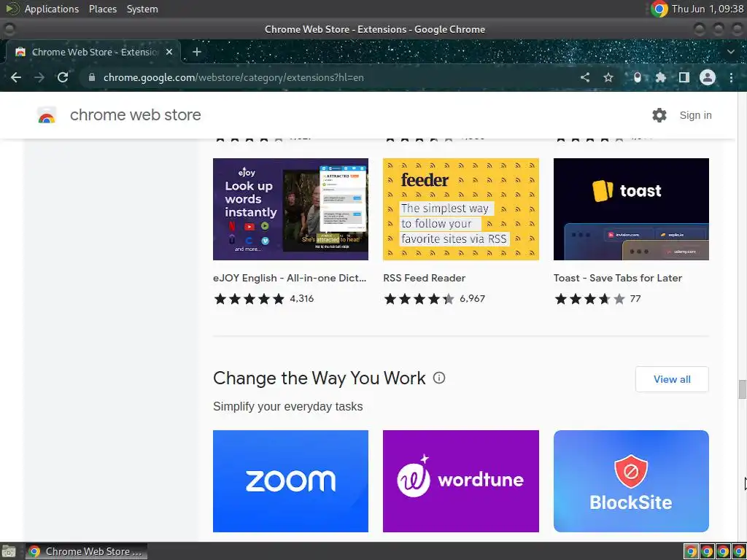747x560 pixels.
Task: Click the show desktop icon in bottom panel
Action: [x=9, y=551]
